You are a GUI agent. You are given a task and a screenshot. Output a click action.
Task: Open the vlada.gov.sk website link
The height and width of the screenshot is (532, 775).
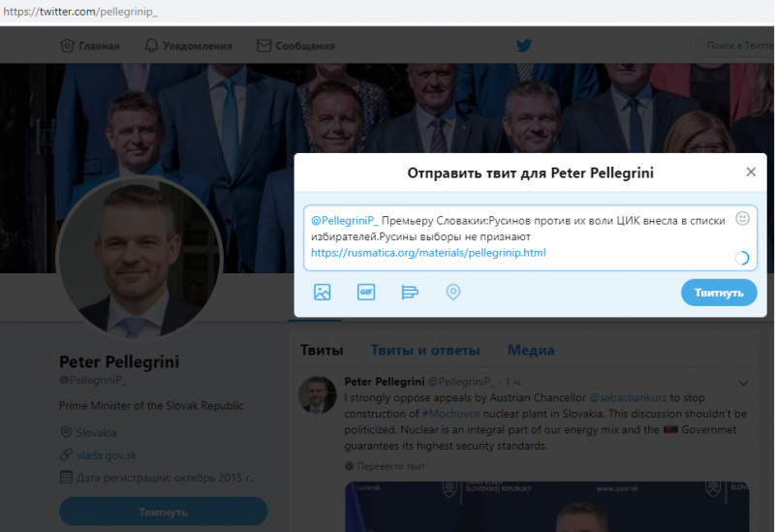pos(107,455)
